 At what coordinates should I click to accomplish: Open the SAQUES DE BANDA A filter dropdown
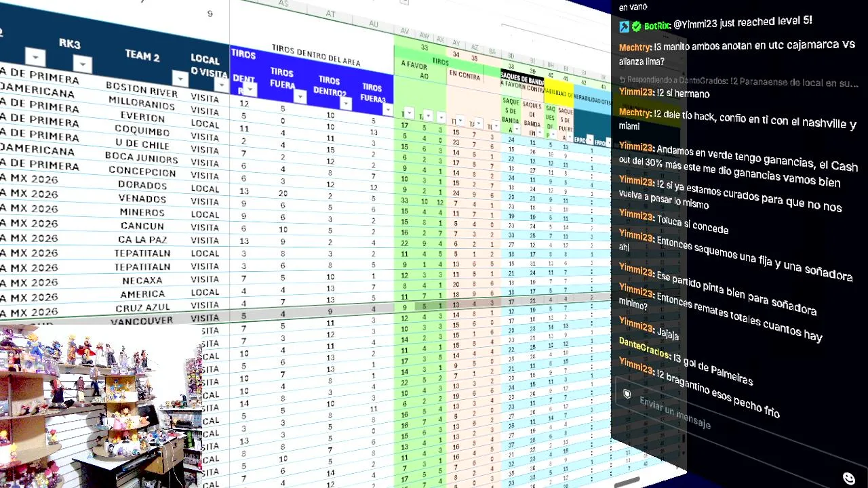click(517, 129)
